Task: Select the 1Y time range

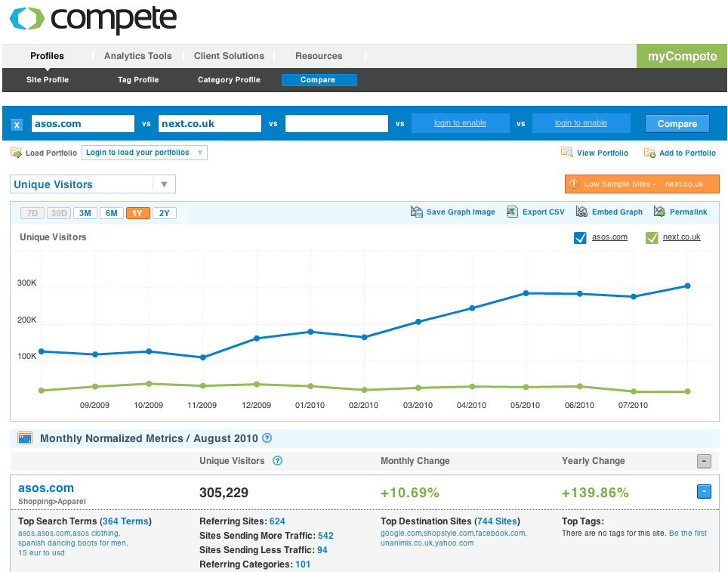Action: tap(138, 213)
